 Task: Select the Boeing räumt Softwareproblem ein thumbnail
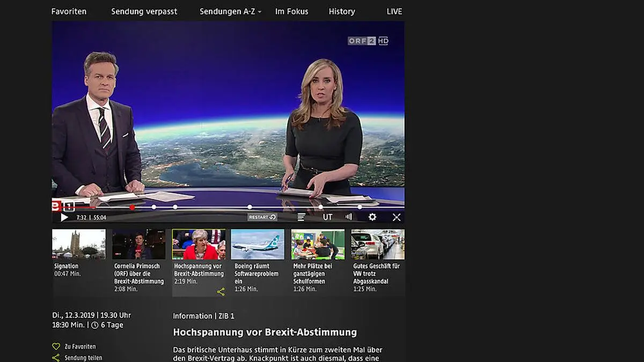258,245
